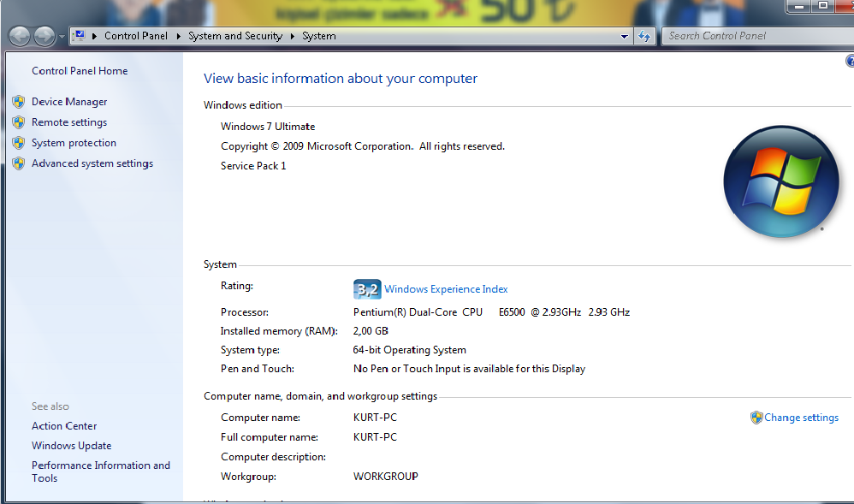Click the Back navigation arrow button
Viewport: 854px width, 504px height.
tap(20, 37)
